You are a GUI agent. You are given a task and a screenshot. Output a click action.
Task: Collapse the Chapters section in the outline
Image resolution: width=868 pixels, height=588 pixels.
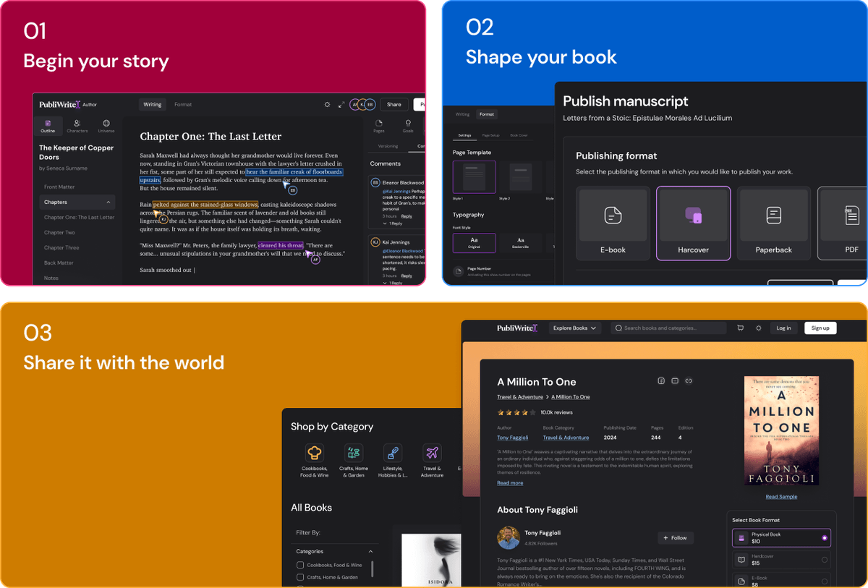109,202
